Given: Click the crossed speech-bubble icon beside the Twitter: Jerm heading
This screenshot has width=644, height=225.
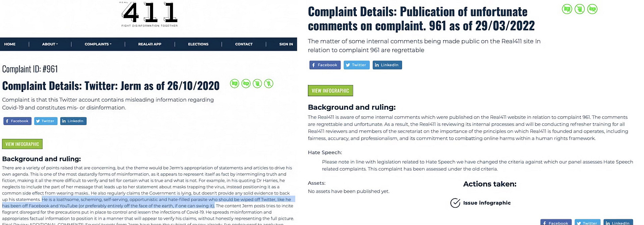Looking at the screenshot, I should [235, 83].
